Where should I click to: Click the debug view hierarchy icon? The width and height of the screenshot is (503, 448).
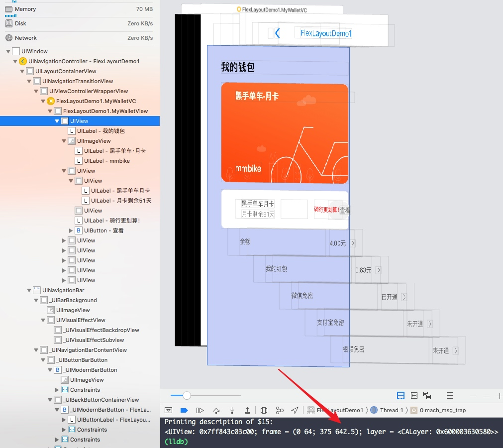tap(264, 410)
